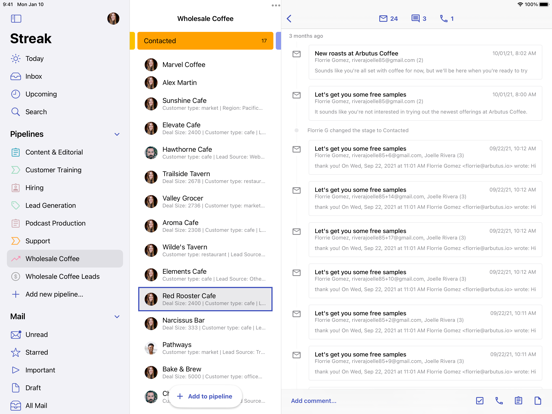Open the Alex Martin box

tap(205, 83)
